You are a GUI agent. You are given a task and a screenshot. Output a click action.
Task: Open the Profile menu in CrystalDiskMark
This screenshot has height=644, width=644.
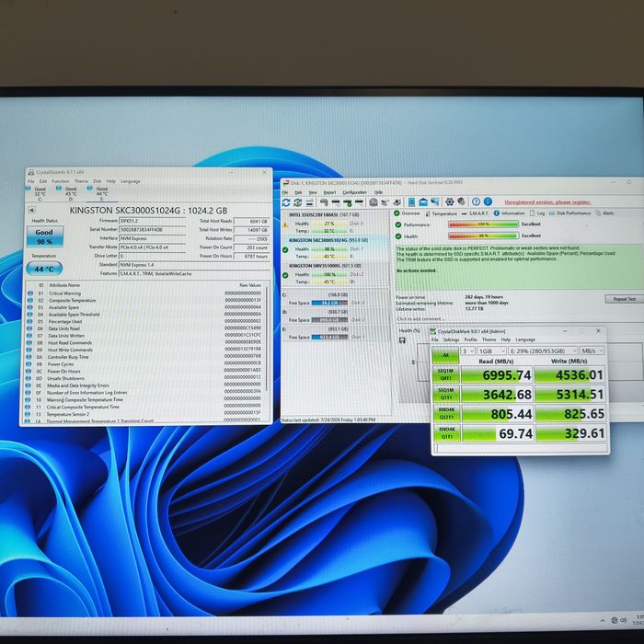pyautogui.click(x=471, y=339)
